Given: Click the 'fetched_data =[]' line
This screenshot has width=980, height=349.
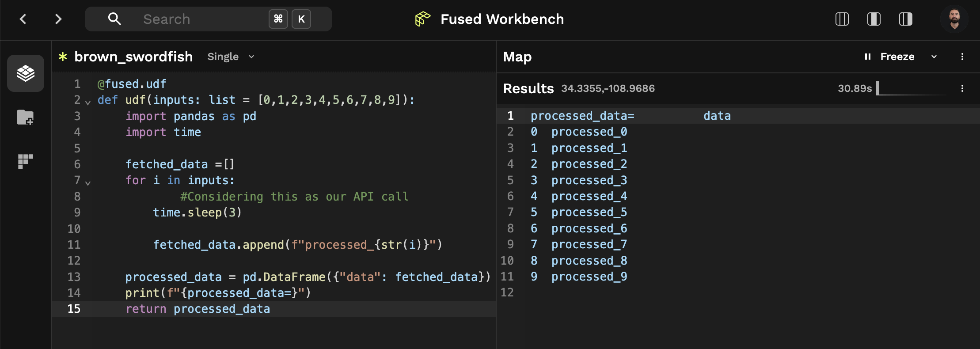Looking at the screenshot, I should click(x=180, y=164).
